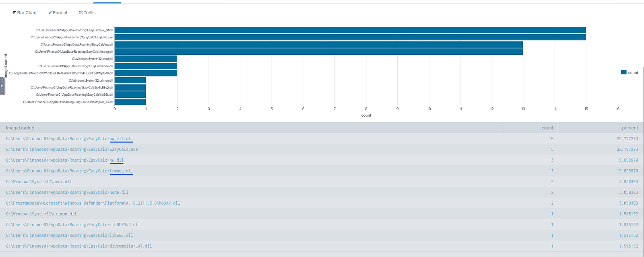Click count value 15 in EasyCalc.exe row
Screen dimensions: 644x257
tap(551, 150)
